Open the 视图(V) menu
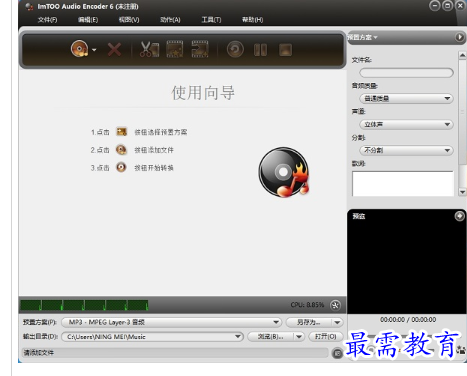This screenshot has height=376, width=467. 129,20
